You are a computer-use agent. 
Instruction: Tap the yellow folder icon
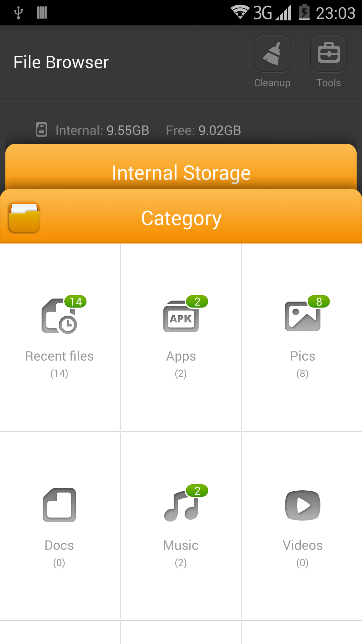click(x=24, y=217)
